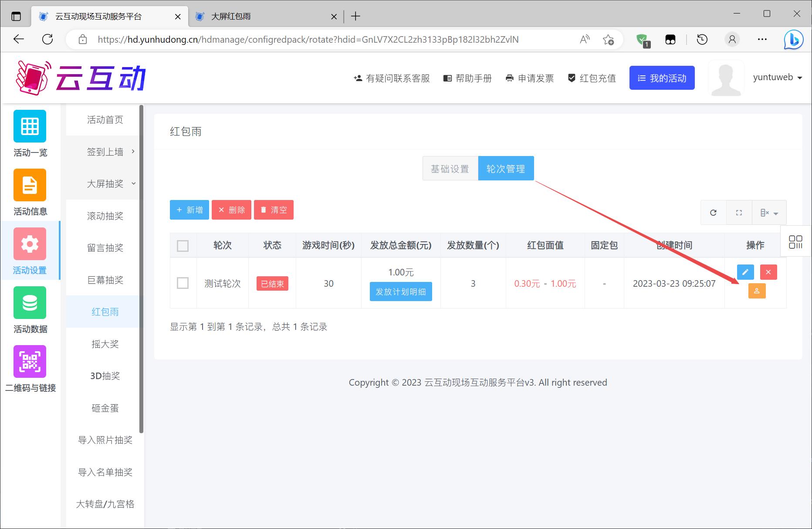The height and width of the screenshot is (529, 812).
Task: Open the 活动数据 database icon
Action: coord(30,303)
